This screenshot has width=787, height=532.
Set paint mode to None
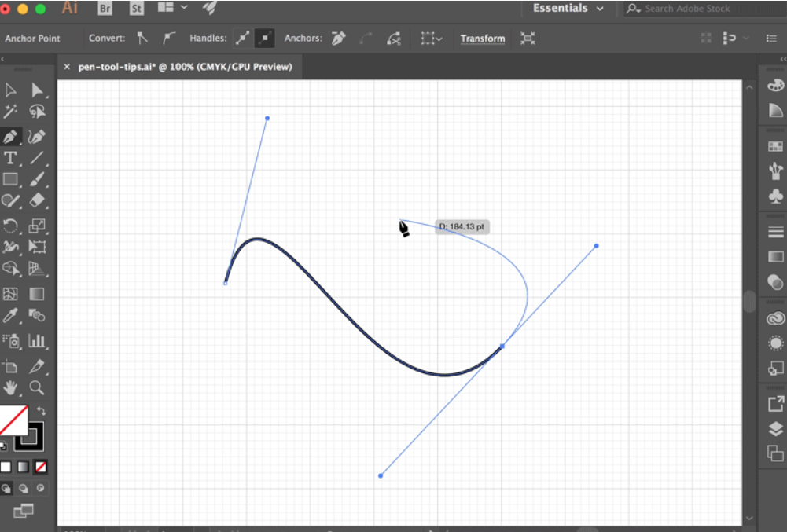pyautogui.click(x=41, y=467)
